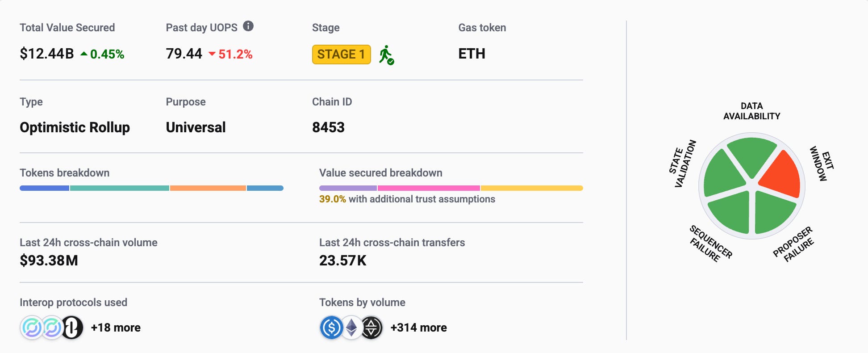This screenshot has width=868, height=353.
Task: Click the third black token icon by volume
Action: pos(371,328)
